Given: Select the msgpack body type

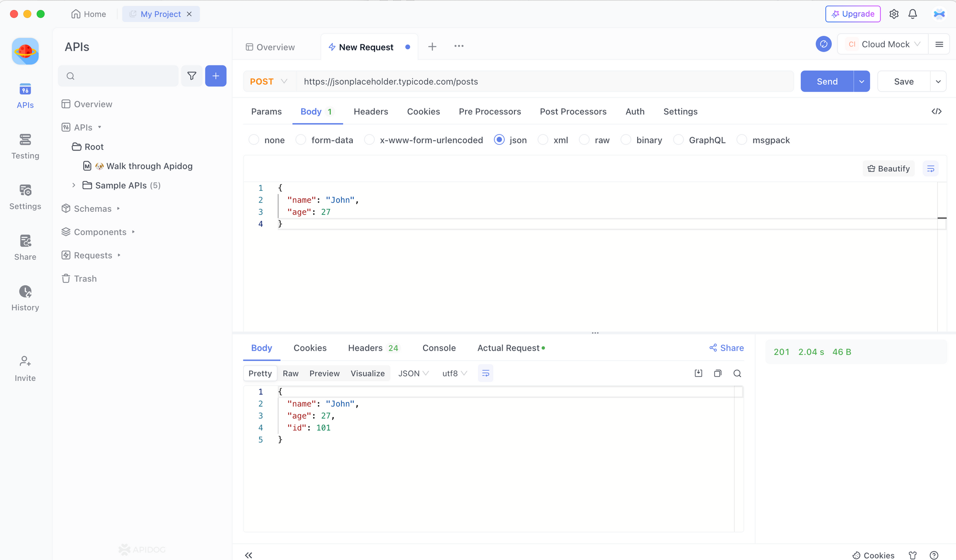Looking at the screenshot, I should 763,140.
